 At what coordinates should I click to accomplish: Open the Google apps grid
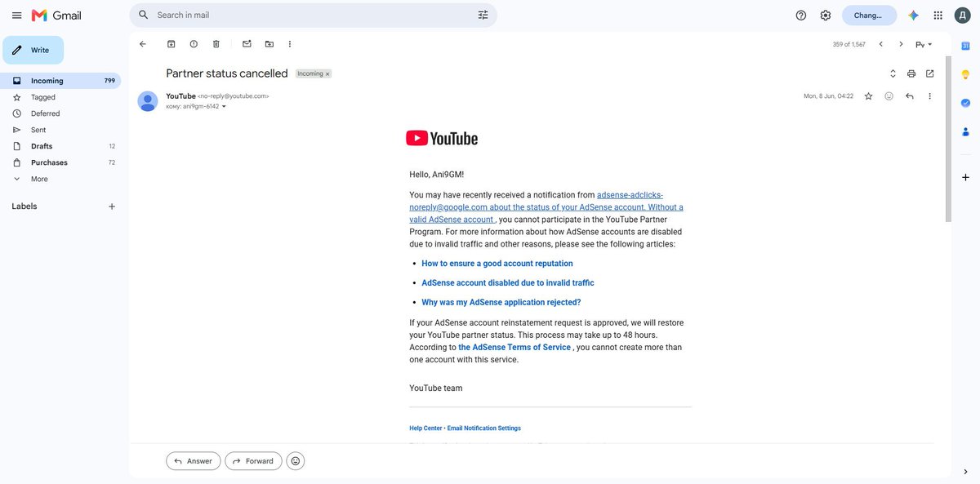click(938, 15)
